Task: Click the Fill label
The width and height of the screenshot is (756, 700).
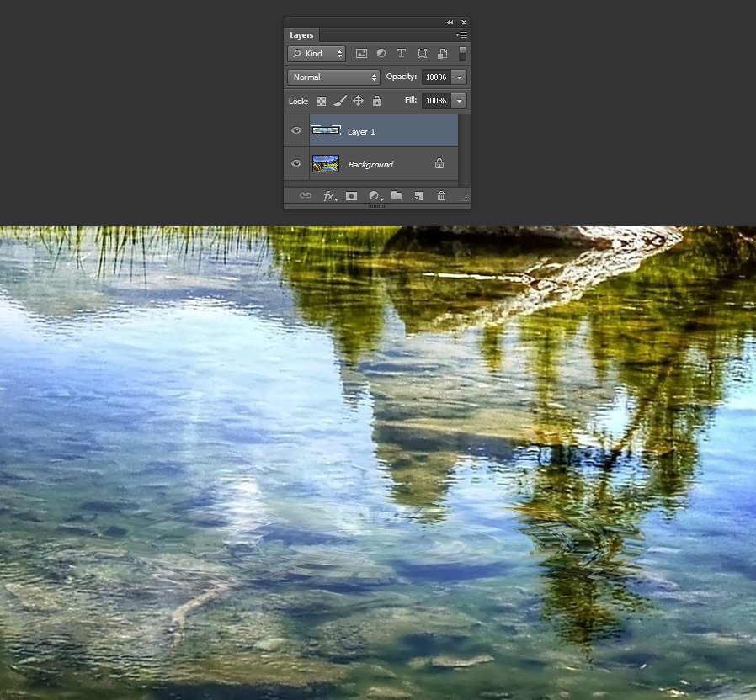Action: (x=411, y=100)
